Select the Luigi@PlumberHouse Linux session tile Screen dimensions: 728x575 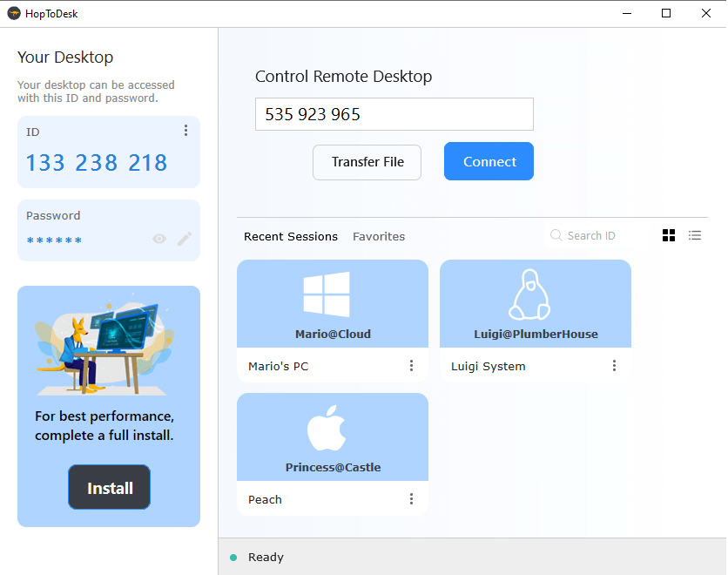point(536,304)
